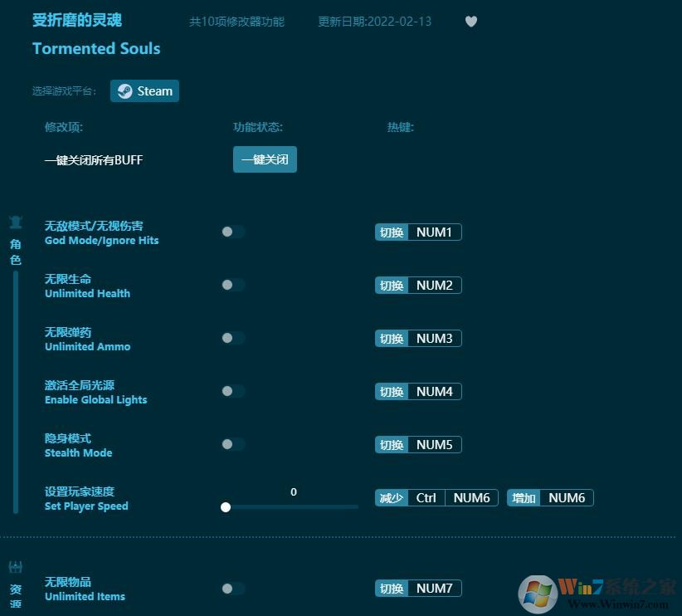Click the heart favorite icon at the top
682x616 pixels.
click(x=470, y=22)
